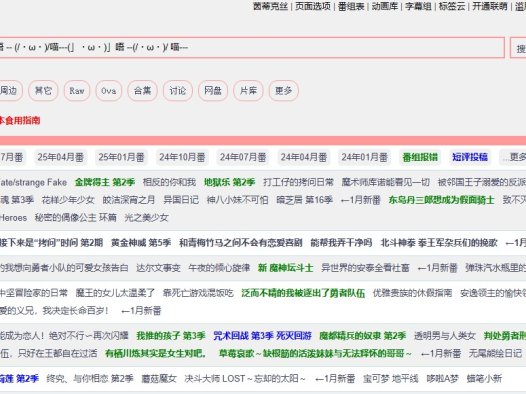Expand the 更多 category pill
The height and width of the screenshot is (394, 526).
(x=283, y=91)
